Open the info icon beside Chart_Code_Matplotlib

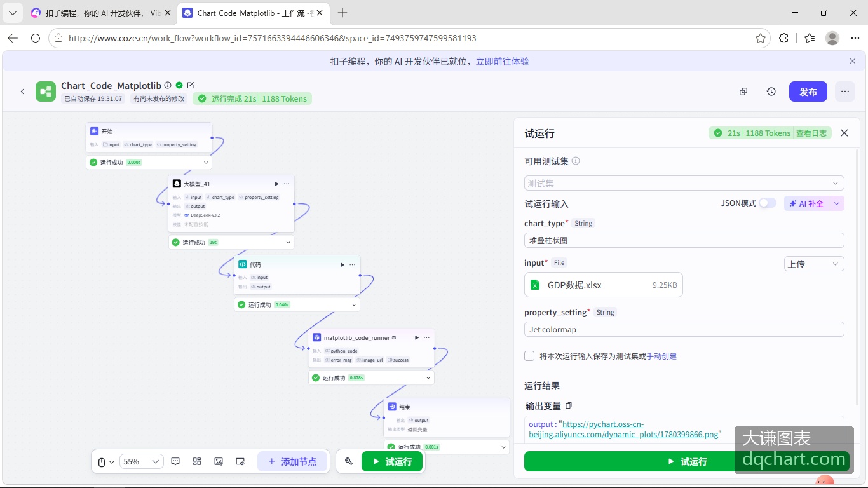[168, 85]
